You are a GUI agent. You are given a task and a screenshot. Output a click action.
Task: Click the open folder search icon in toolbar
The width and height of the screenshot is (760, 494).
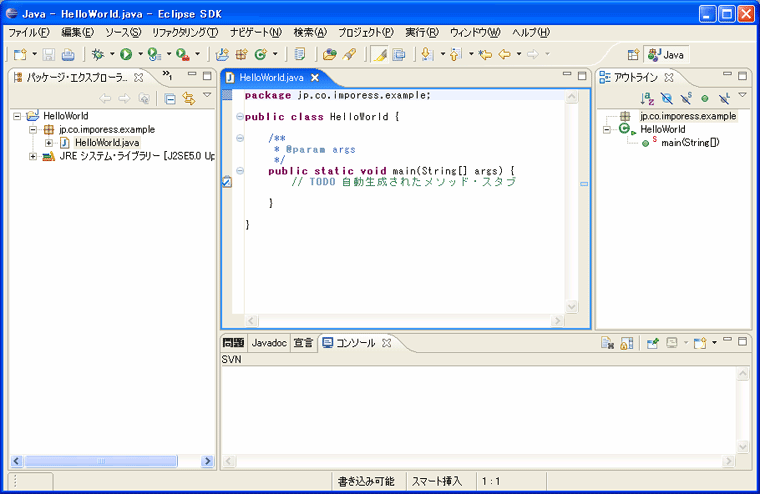click(x=330, y=54)
